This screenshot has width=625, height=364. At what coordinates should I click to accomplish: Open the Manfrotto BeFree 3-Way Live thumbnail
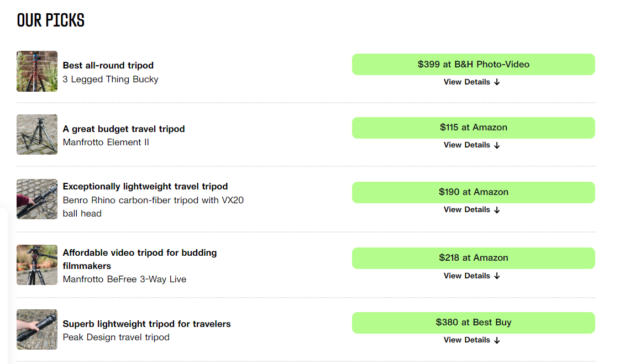36,265
